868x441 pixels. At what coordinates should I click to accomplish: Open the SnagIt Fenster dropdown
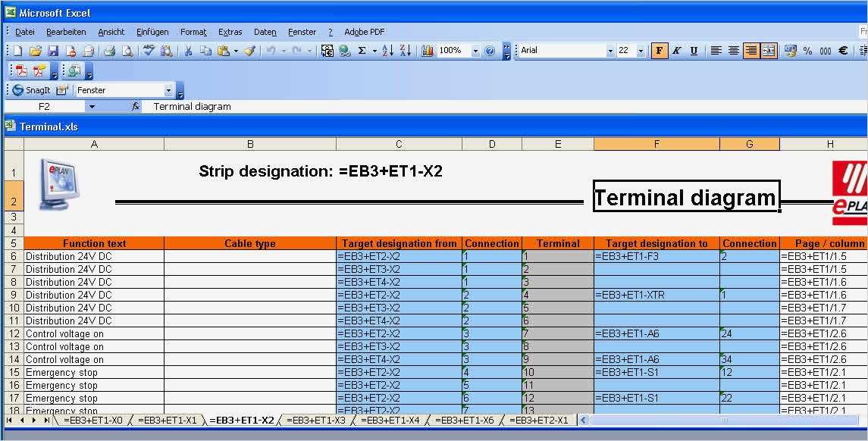169,90
